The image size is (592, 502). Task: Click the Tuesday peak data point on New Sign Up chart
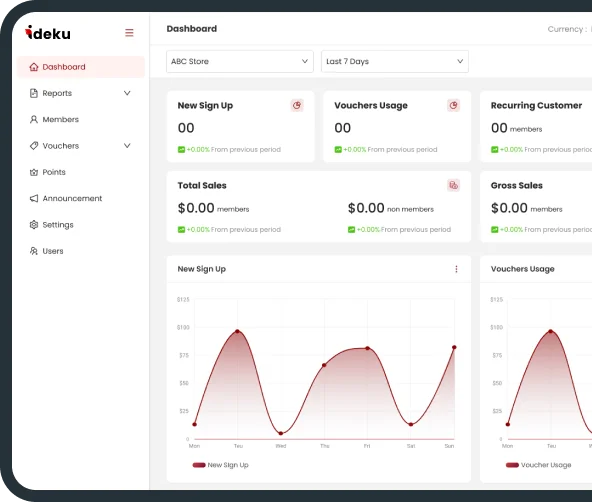[x=237, y=331]
